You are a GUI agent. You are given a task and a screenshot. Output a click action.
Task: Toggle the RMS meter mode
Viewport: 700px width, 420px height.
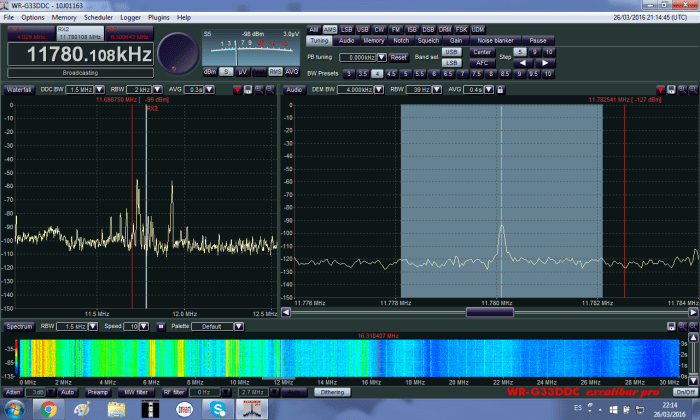pyautogui.click(x=275, y=72)
